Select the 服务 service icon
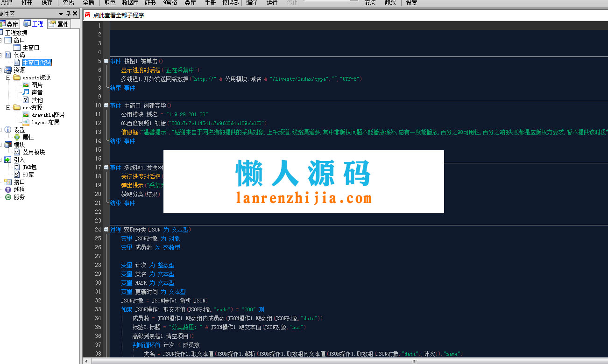Viewport: 608px width, 364px height. point(8,197)
